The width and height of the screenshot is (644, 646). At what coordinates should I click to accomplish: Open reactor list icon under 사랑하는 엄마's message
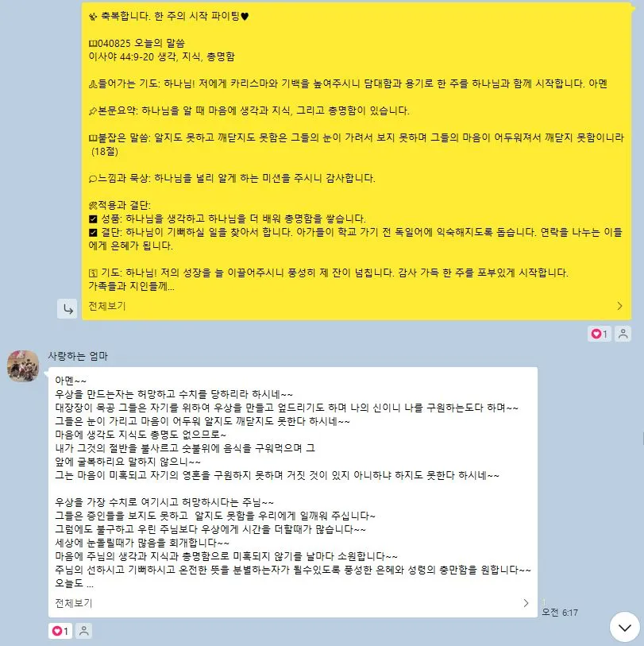coord(84,631)
